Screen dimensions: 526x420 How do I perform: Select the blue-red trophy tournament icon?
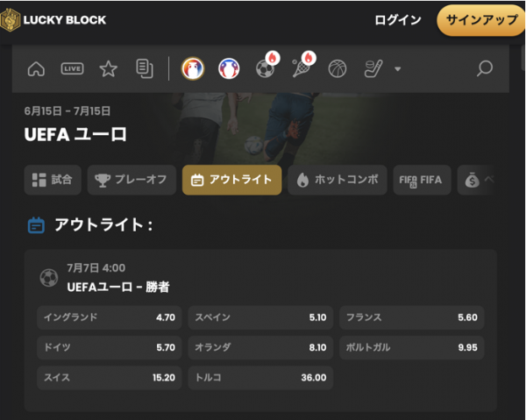coord(229,68)
